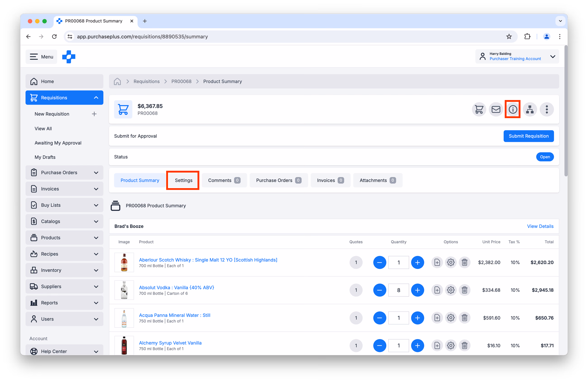
Task: Click View Details for Brad's Booze
Action: point(540,226)
